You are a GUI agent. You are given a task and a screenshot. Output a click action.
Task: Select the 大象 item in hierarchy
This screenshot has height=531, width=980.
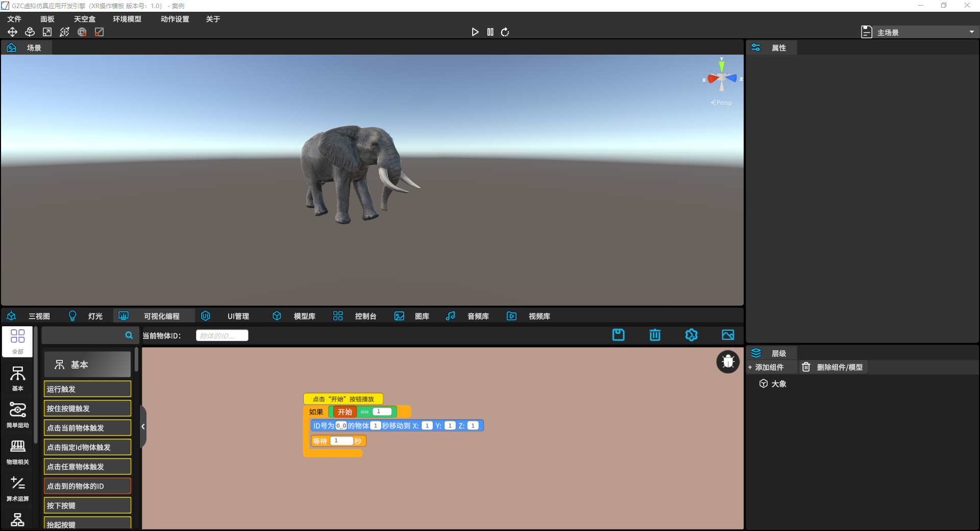(778, 384)
